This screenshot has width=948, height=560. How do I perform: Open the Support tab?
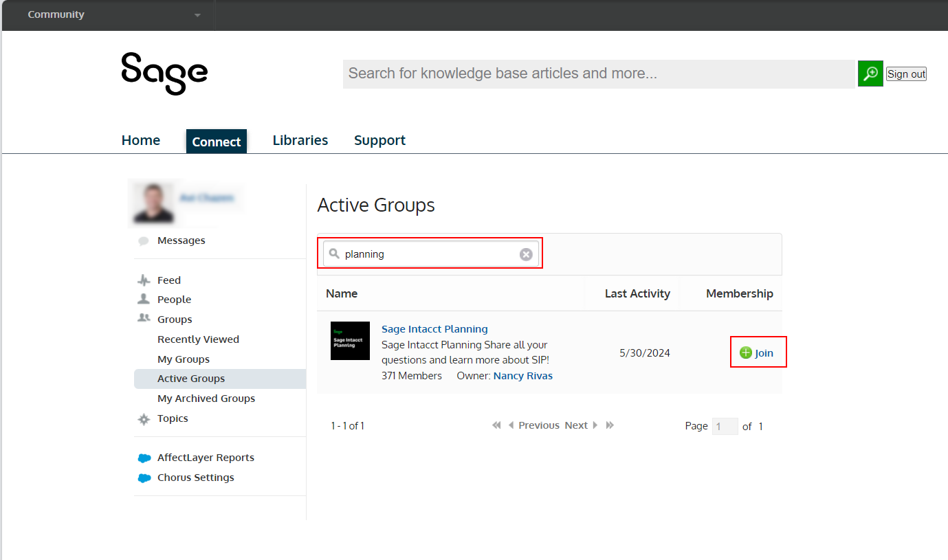pyautogui.click(x=379, y=140)
